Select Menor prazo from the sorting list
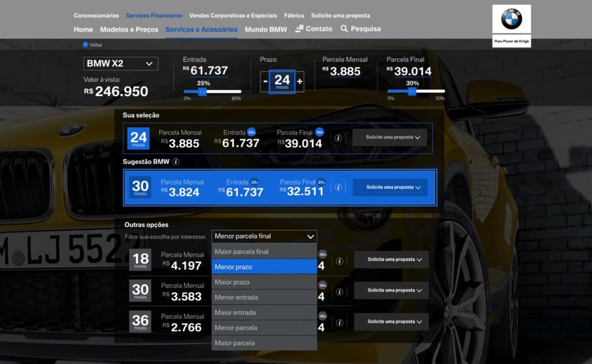 pyautogui.click(x=264, y=266)
